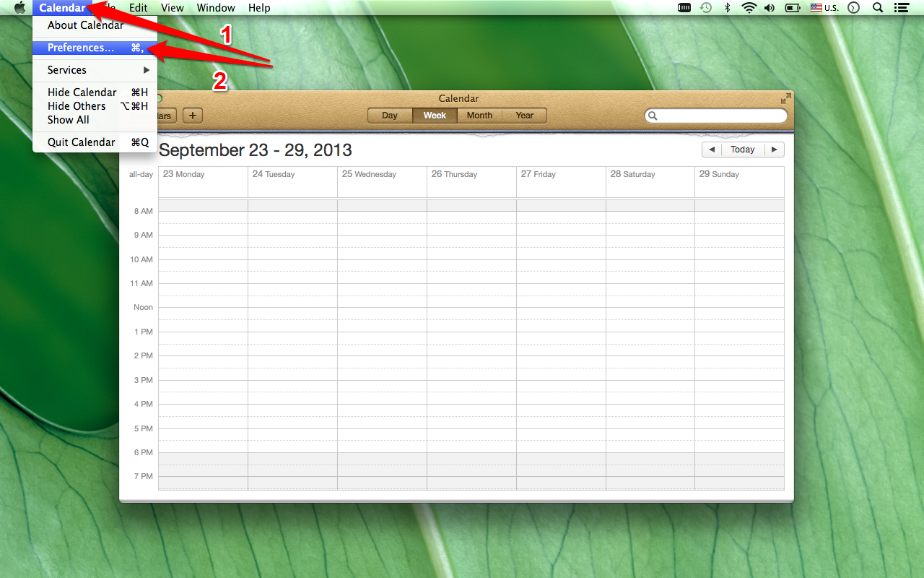
Task: Switch to Week view
Action: pos(435,116)
